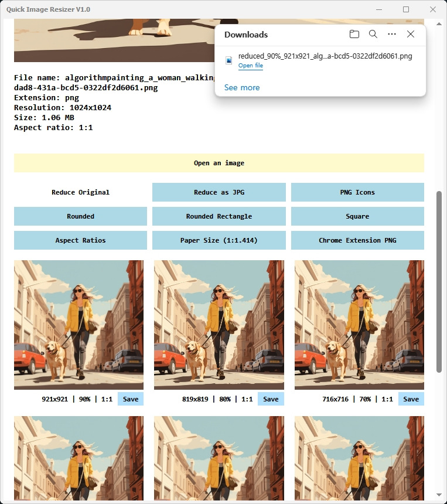
Task: Open the Aspect Ratios option
Action: click(80, 240)
